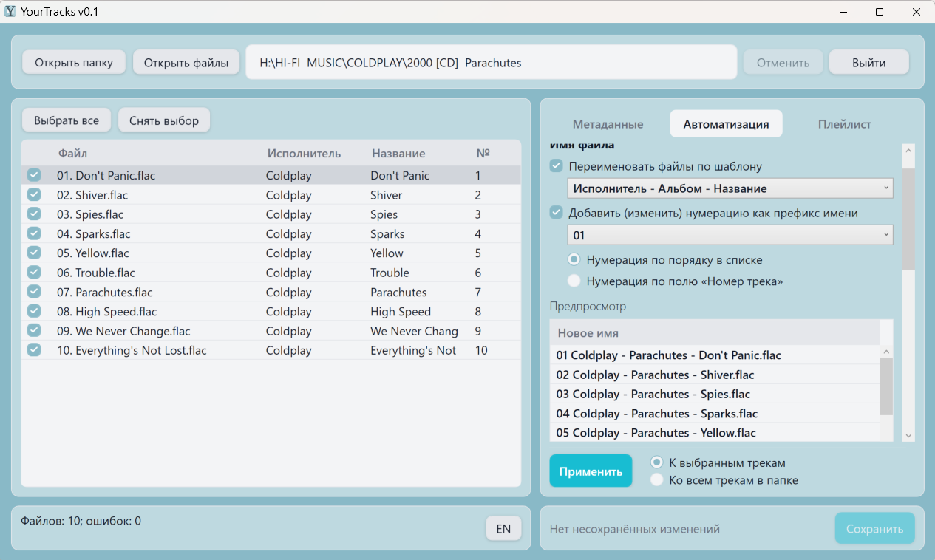Image resolution: width=935 pixels, height=560 pixels.
Task: Select Нумерация по полю «Номер трека» radio
Action: (574, 281)
